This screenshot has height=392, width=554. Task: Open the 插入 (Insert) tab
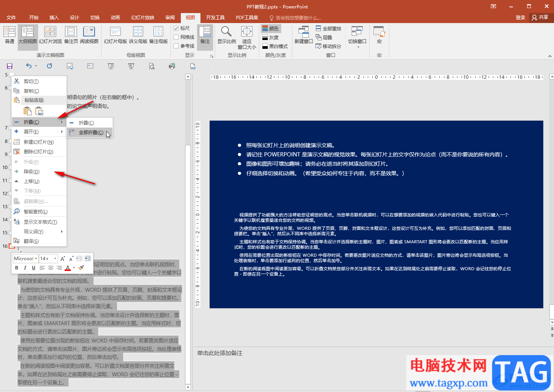[54, 18]
